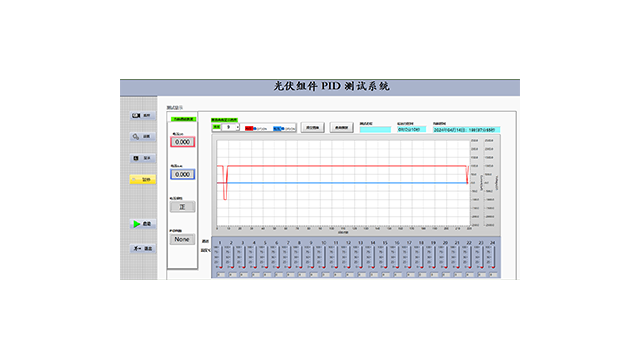Toggle the 正 polarity button
The image size is (640, 360).
click(182, 207)
